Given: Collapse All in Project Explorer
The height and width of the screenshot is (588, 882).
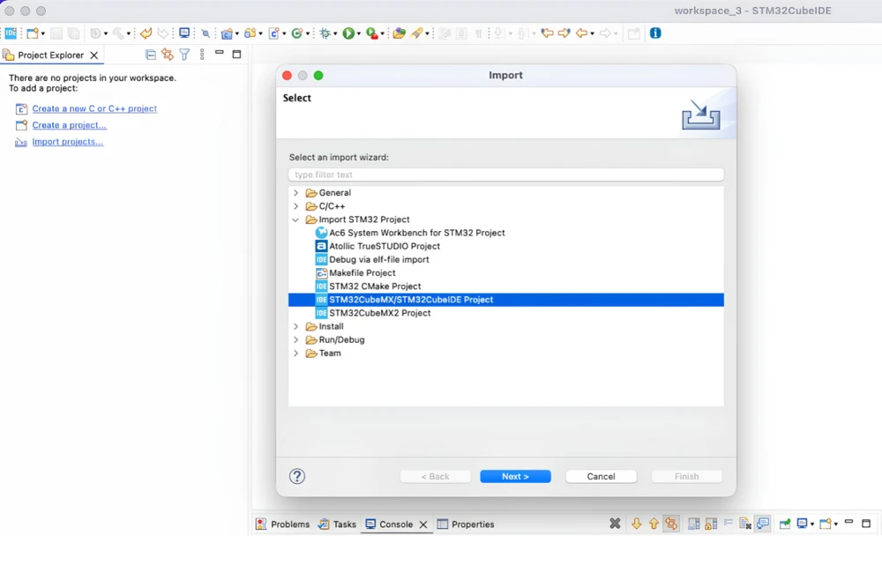Looking at the screenshot, I should click(150, 55).
